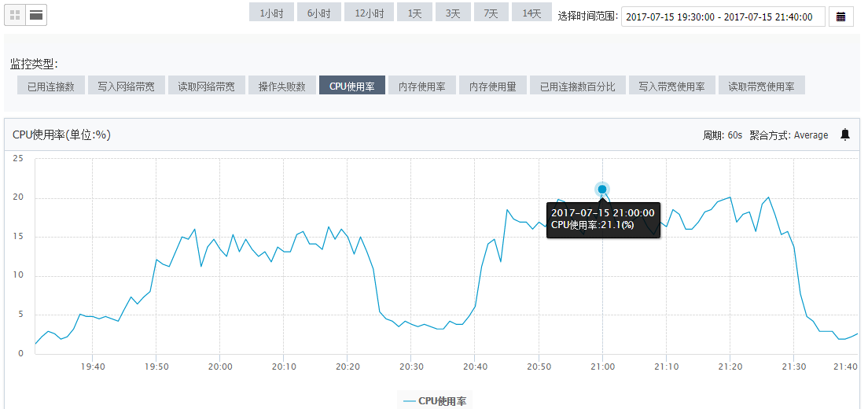Viewport: 868px width, 409px height.
Task: Select the 1小时 time range
Action: coord(270,13)
